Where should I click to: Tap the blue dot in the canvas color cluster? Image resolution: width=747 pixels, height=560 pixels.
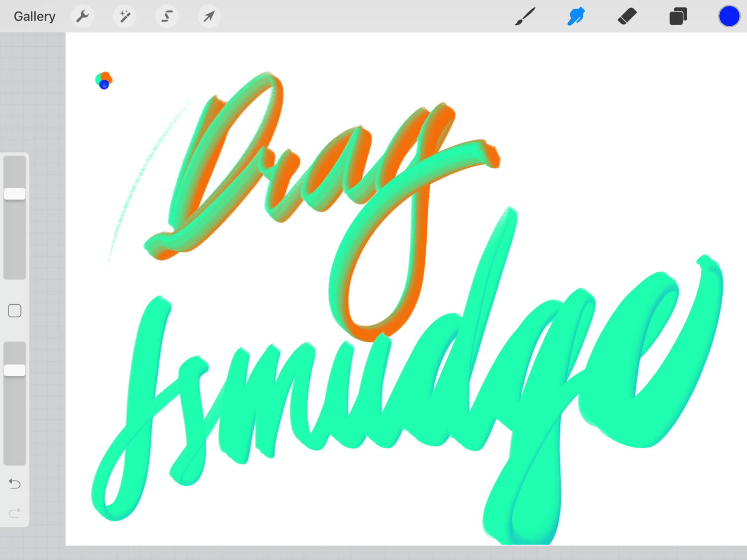(x=104, y=85)
